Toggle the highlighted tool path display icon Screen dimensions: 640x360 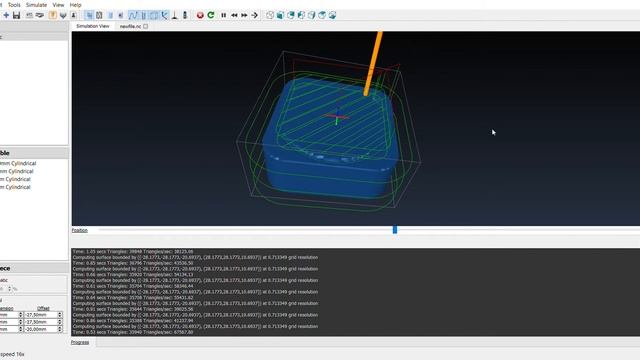(x=133, y=15)
